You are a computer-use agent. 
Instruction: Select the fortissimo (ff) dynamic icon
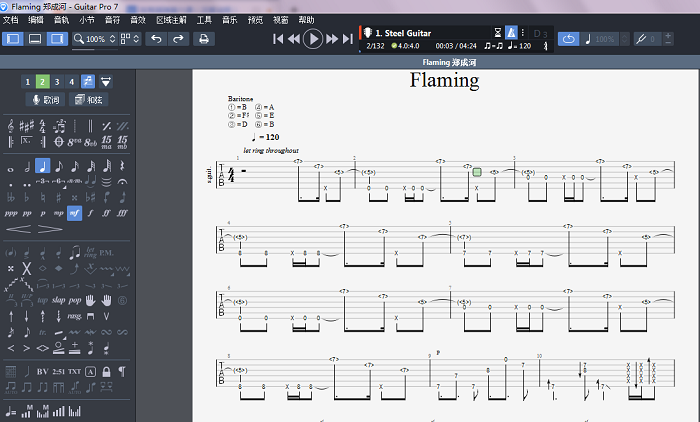pyautogui.click(x=106, y=213)
